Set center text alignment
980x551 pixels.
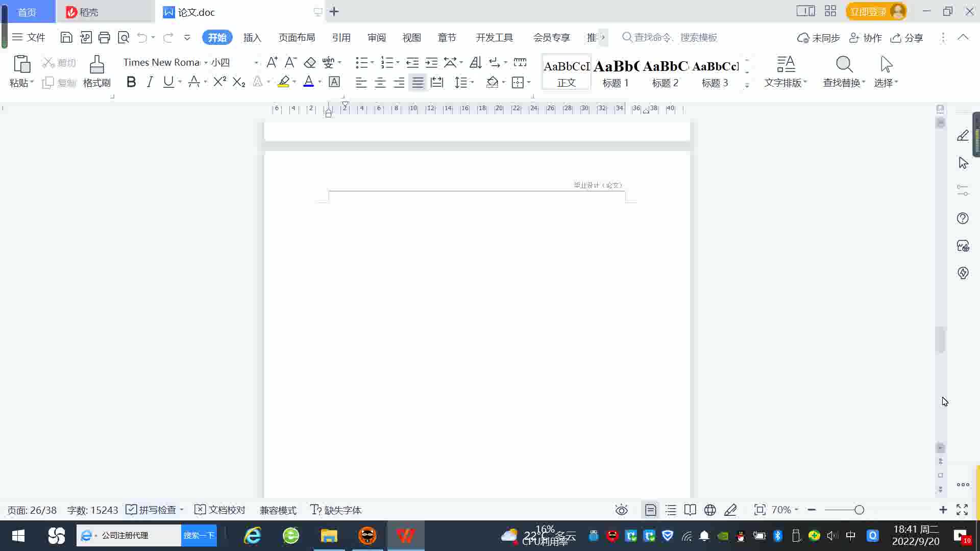[380, 82]
